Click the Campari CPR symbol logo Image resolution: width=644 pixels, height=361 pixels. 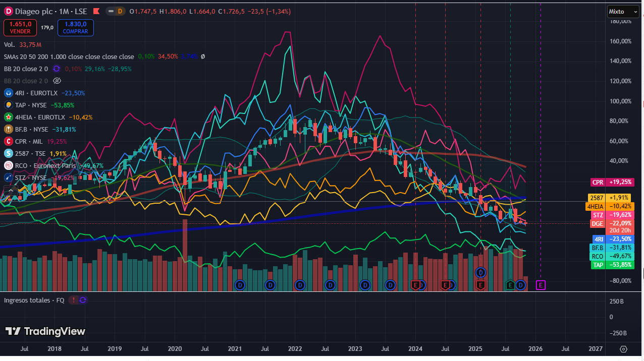[x=9, y=142]
